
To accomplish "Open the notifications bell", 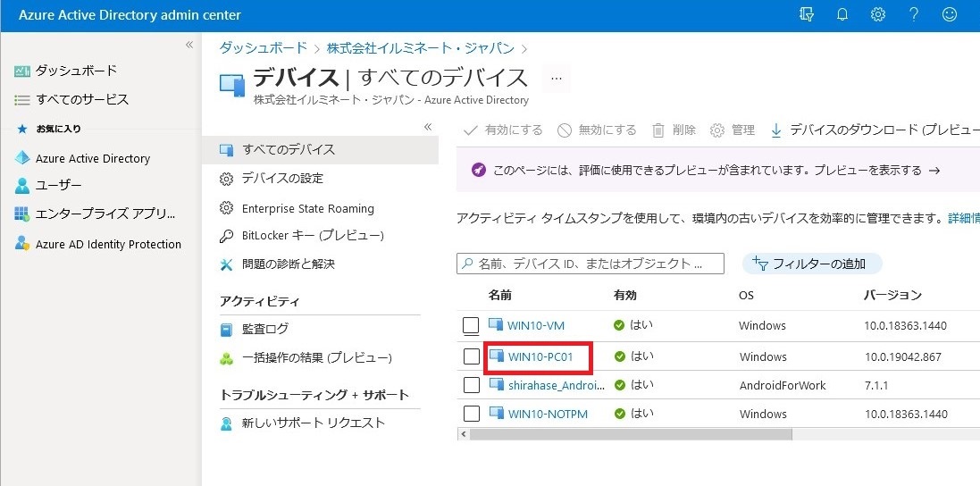I will click(x=842, y=14).
